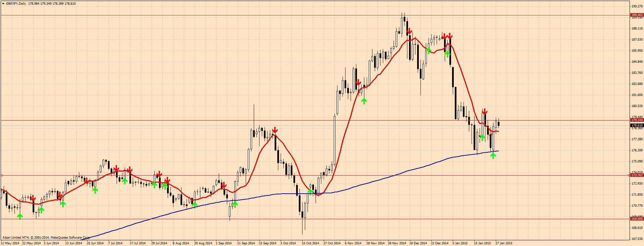Click the 185.950 price scale label

pos(637,51)
